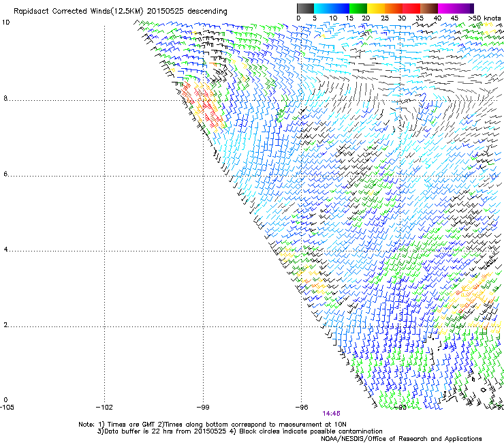This screenshot has height=443, width=504.
Task: Click the legend tick label '45'
Action: [454, 18]
